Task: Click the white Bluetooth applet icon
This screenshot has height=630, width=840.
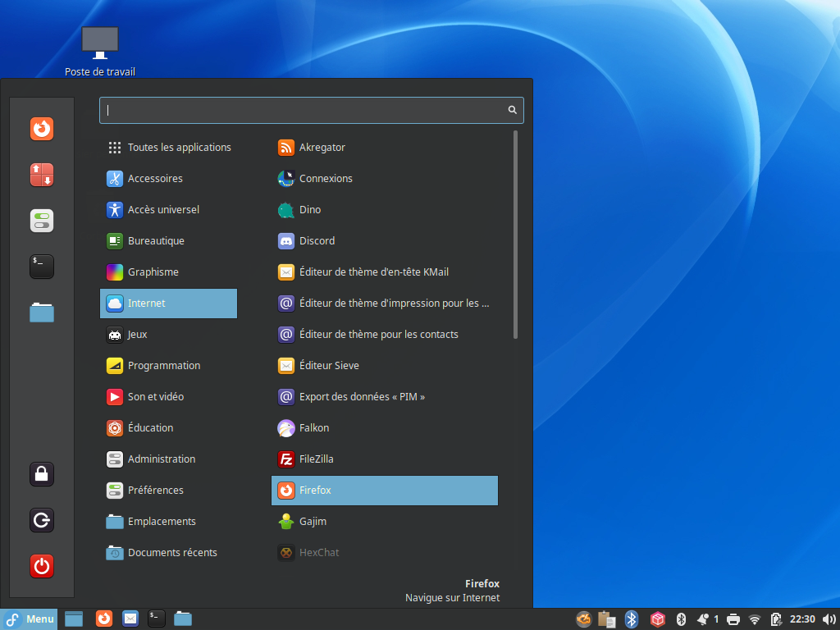Action: click(x=681, y=619)
